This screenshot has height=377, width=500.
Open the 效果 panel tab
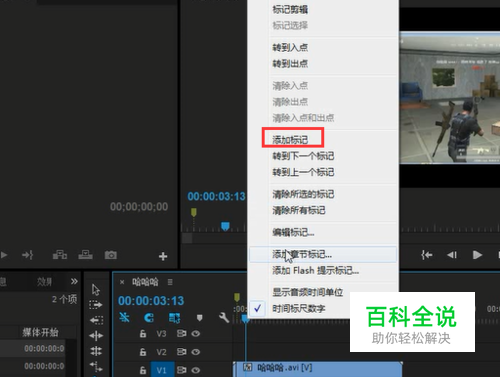44,282
